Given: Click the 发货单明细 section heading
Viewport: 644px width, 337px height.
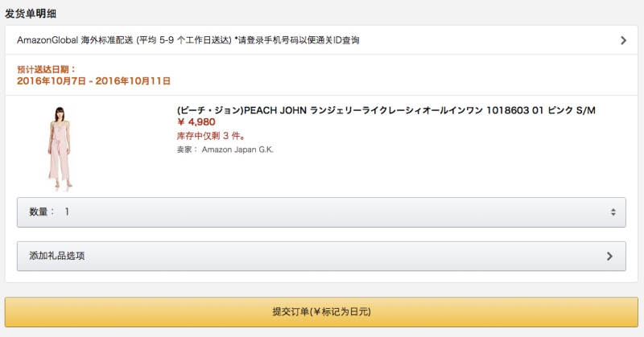Looking at the screenshot, I should coord(31,14).
